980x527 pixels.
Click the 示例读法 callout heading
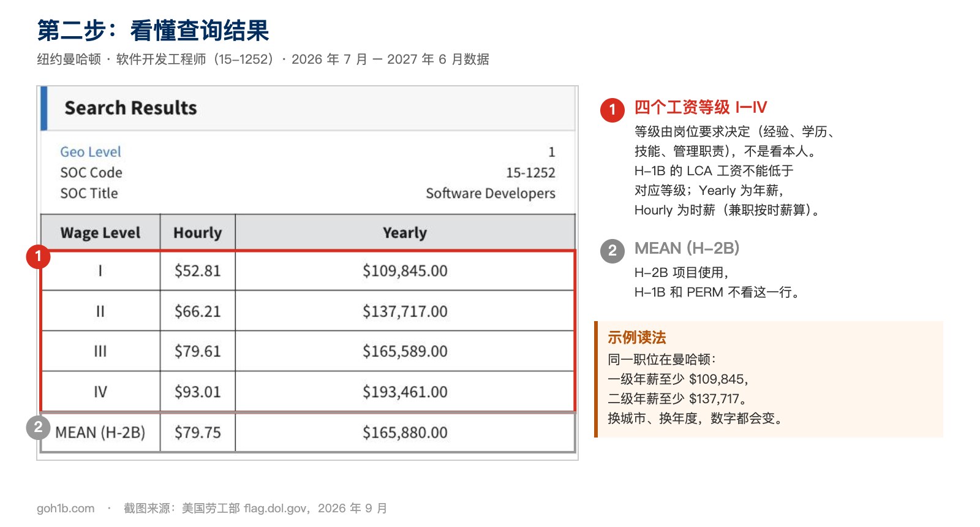click(637, 338)
